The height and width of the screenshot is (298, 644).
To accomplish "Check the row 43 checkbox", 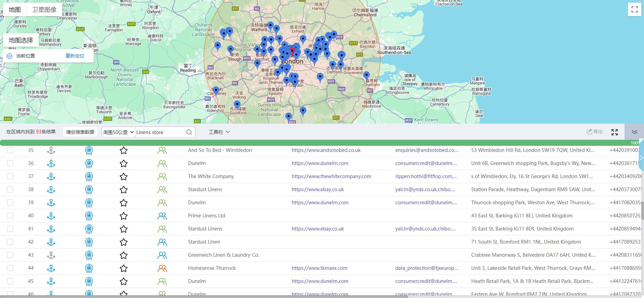I will coord(10,255).
